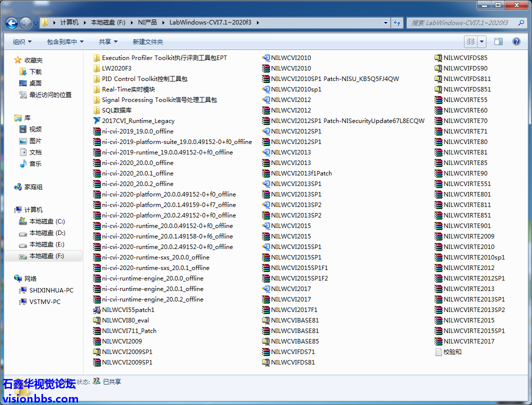Select the 校验和 checksum text file
The width and height of the screenshot is (532, 405).
(x=452, y=352)
